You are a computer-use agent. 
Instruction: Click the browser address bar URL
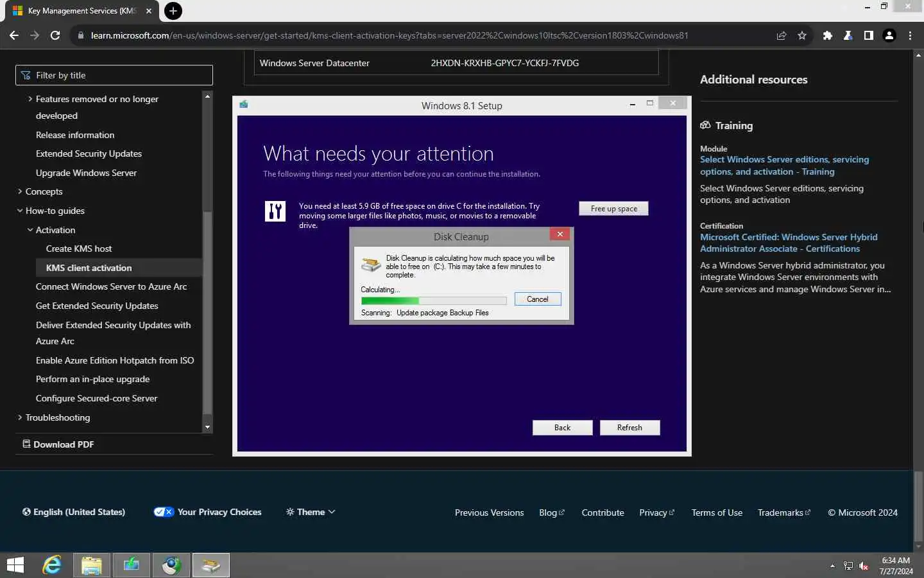click(389, 35)
